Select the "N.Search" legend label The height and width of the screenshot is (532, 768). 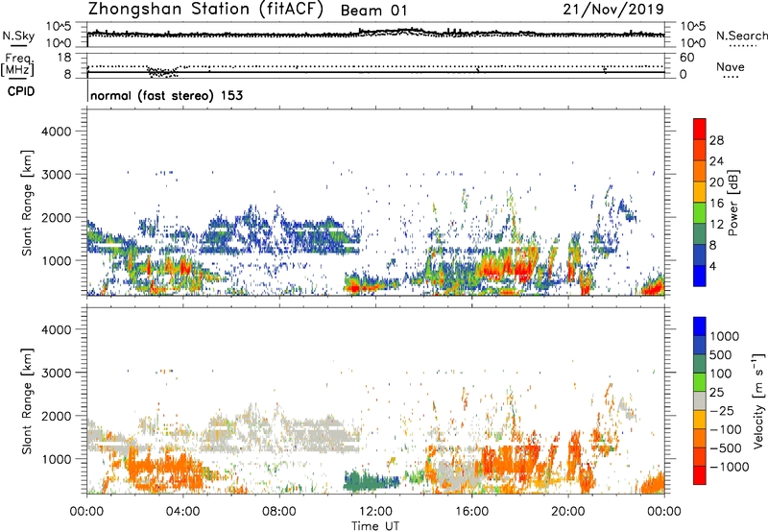click(742, 36)
